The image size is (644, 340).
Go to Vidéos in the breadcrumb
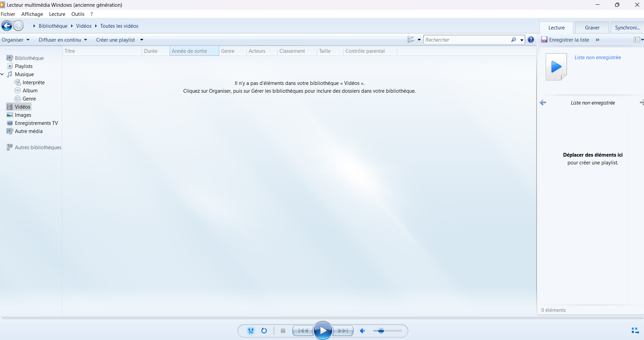coord(84,26)
